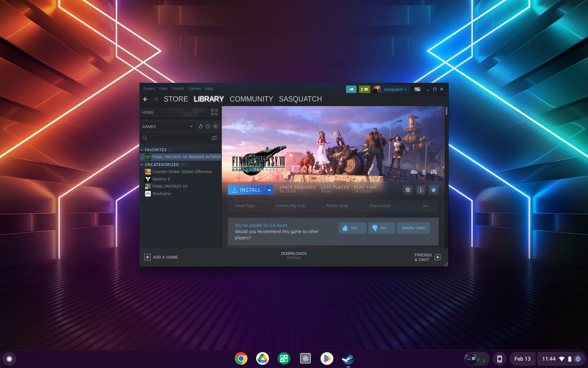
Task: Click the filter/sort icon next to search bar
Action: pyautogui.click(x=214, y=138)
